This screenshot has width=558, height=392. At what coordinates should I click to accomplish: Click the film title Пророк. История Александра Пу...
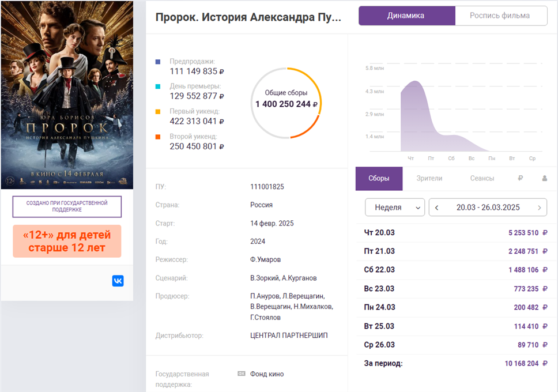point(248,17)
